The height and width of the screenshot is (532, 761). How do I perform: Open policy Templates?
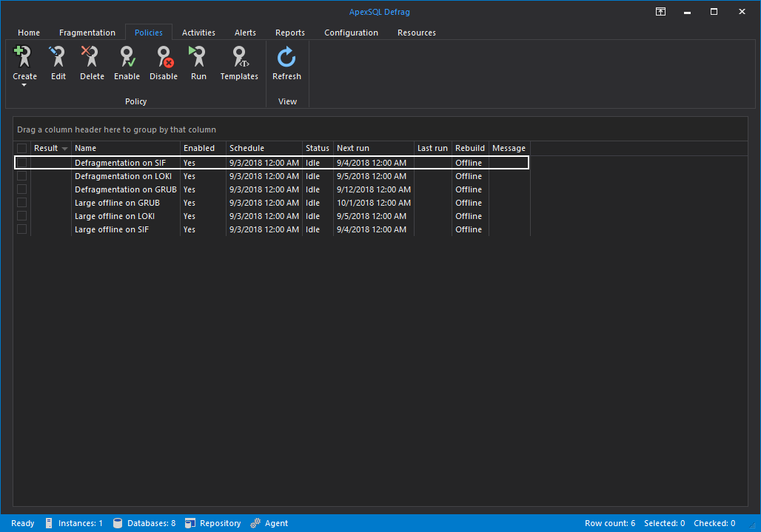(x=239, y=58)
